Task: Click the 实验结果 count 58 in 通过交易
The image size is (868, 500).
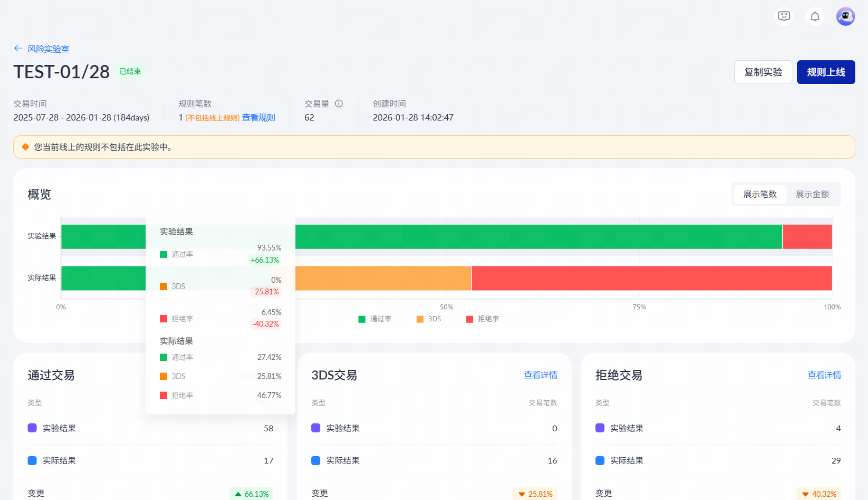Action: (268, 428)
